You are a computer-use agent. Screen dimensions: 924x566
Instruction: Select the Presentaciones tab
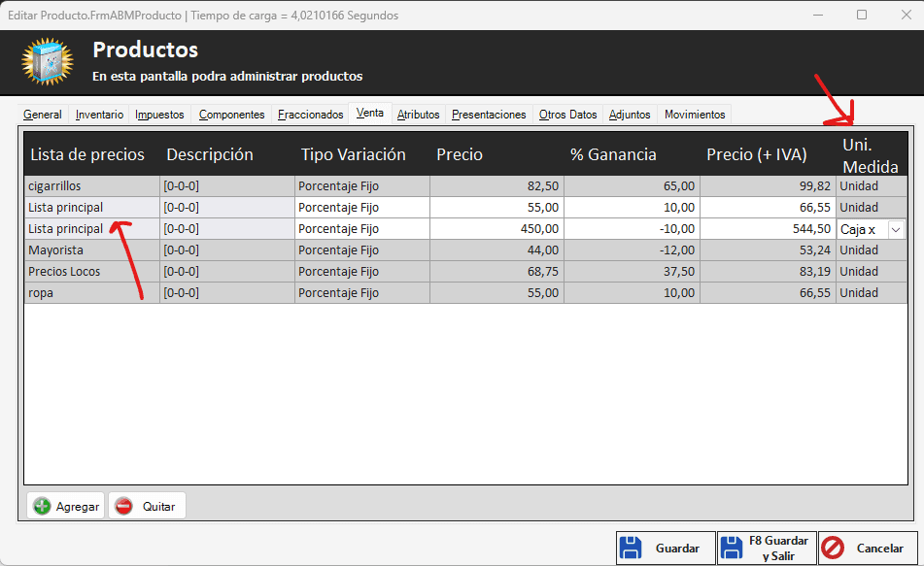tap(489, 115)
